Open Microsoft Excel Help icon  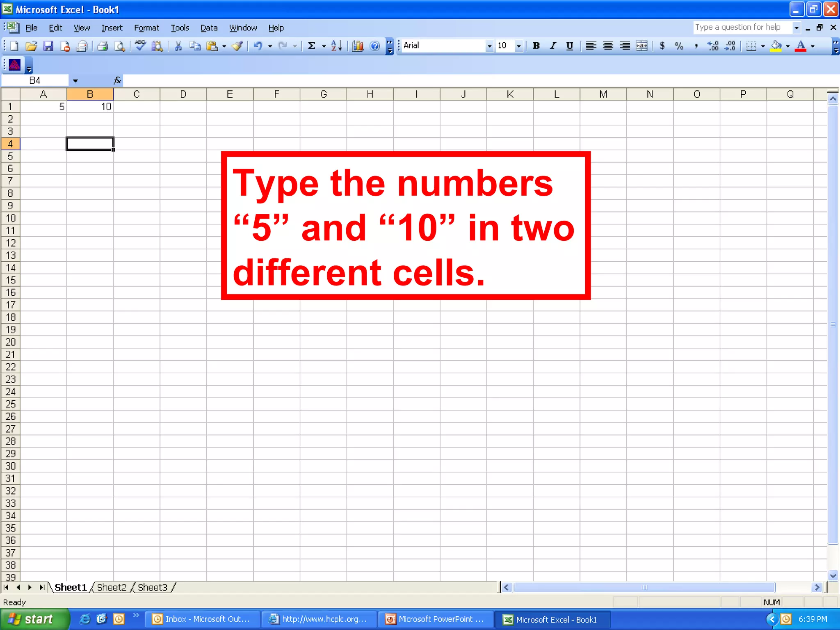374,46
